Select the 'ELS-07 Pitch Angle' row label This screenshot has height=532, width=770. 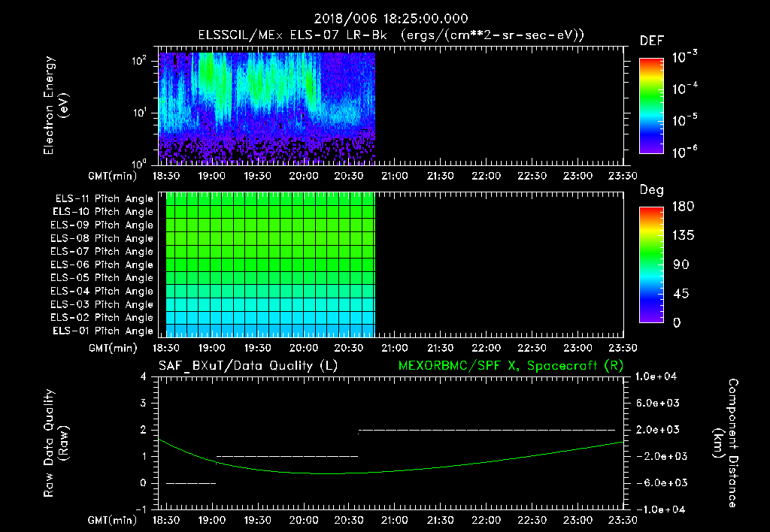point(102,251)
